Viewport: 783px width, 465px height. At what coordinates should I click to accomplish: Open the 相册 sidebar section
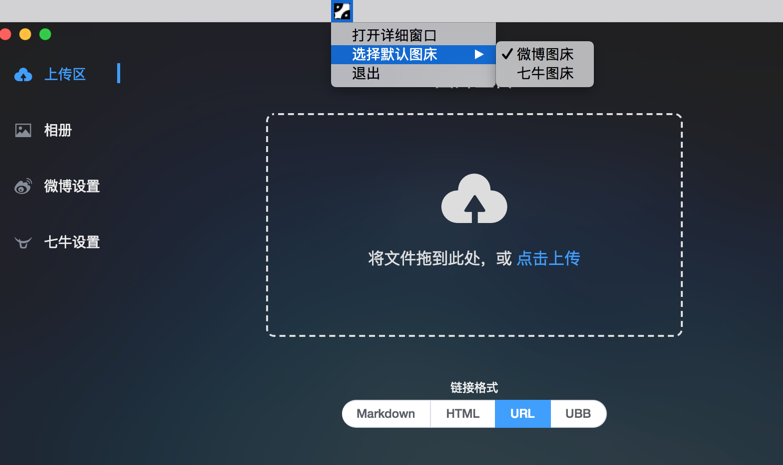(58, 130)
